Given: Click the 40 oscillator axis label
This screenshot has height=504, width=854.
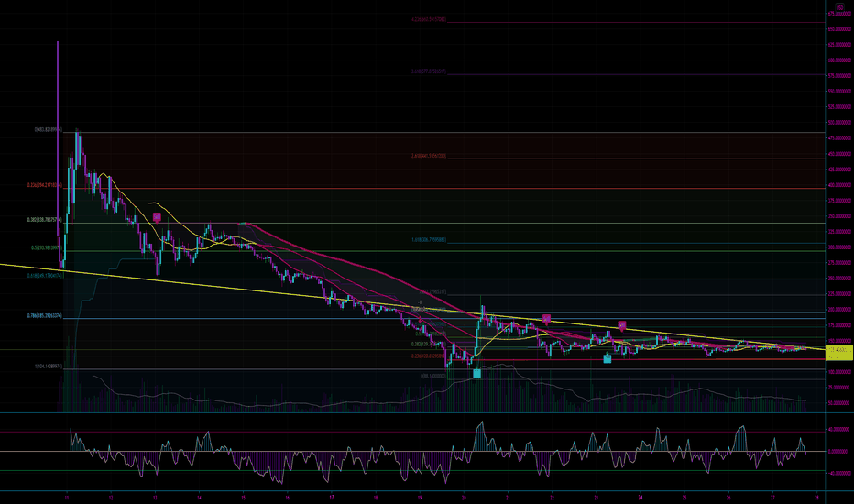Looking at the screenshot, I should (839, 430).
